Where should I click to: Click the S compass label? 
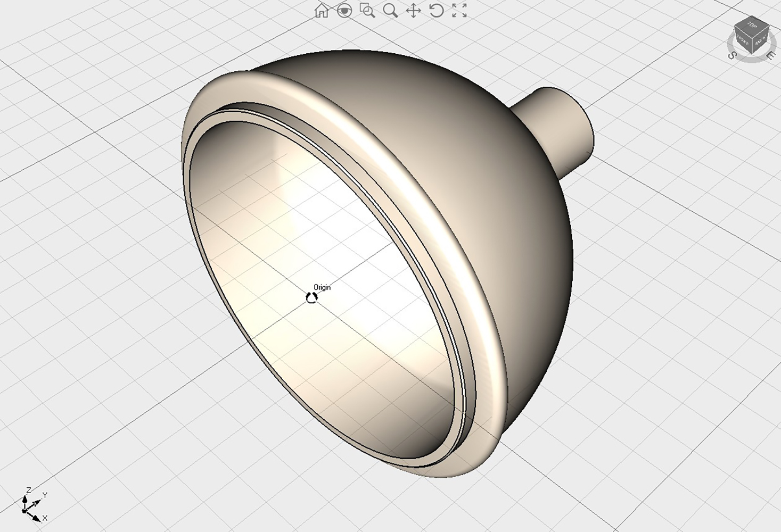pyautogui.click(x=733, y=55)
